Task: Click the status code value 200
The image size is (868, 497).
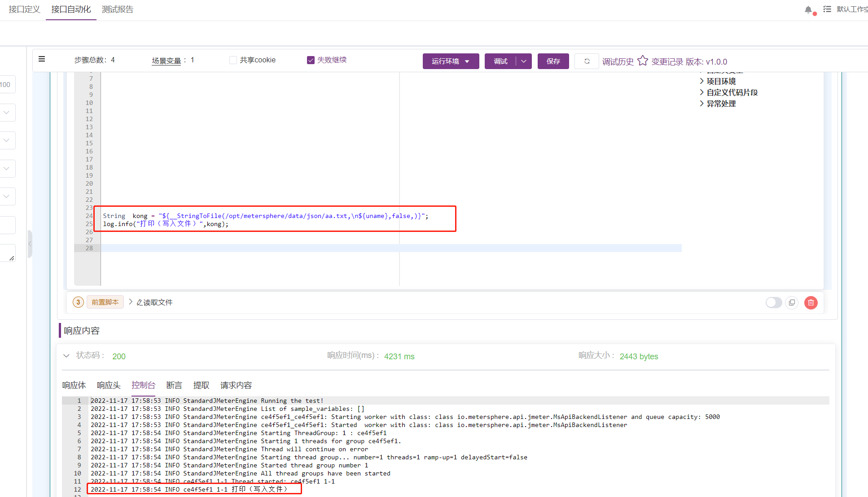Action: point(119,356)
